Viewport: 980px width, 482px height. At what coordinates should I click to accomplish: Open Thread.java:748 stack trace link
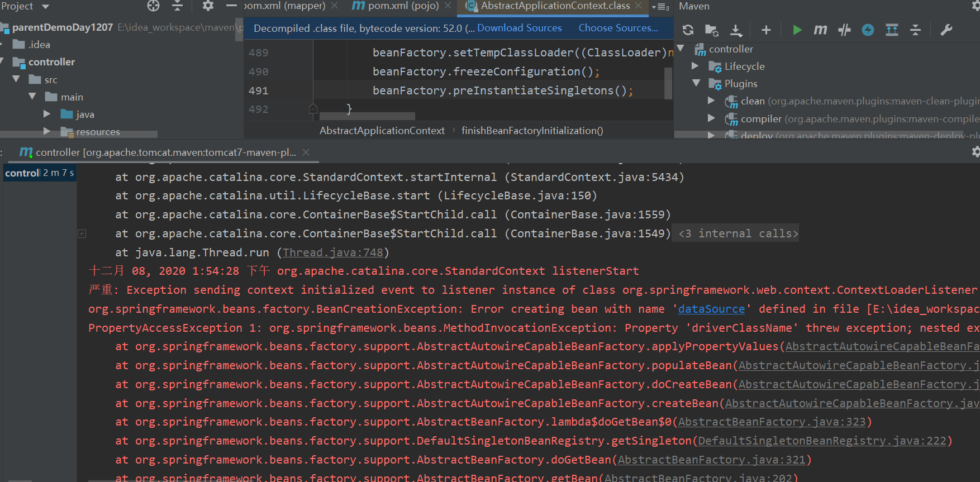[333, 252]
